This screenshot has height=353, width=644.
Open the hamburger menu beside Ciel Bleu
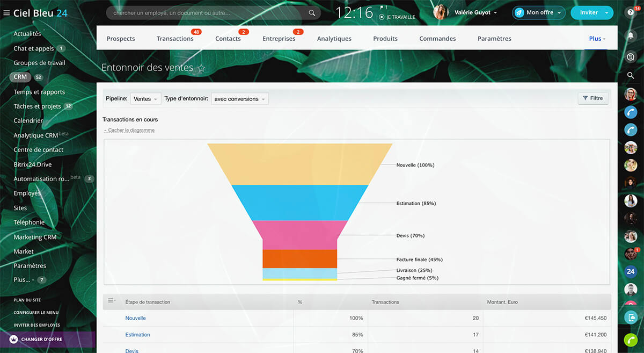click(x=6, y=13)
